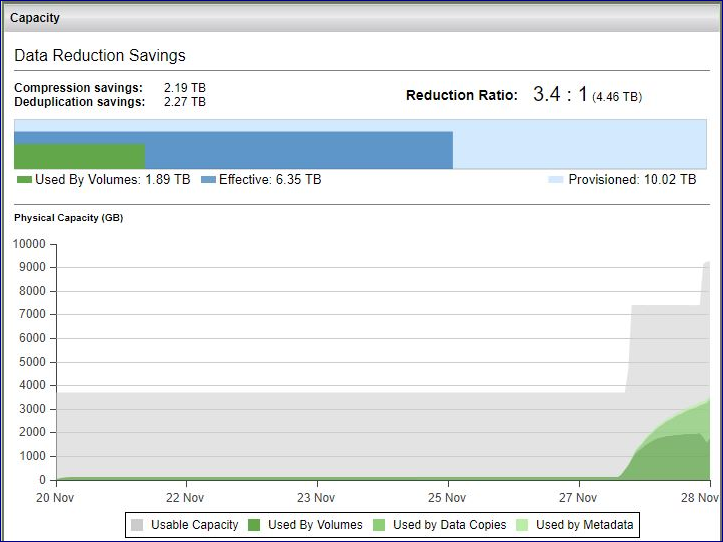
Task: Click the Deduplication savings 2.27 TB value
Action: 184,101
